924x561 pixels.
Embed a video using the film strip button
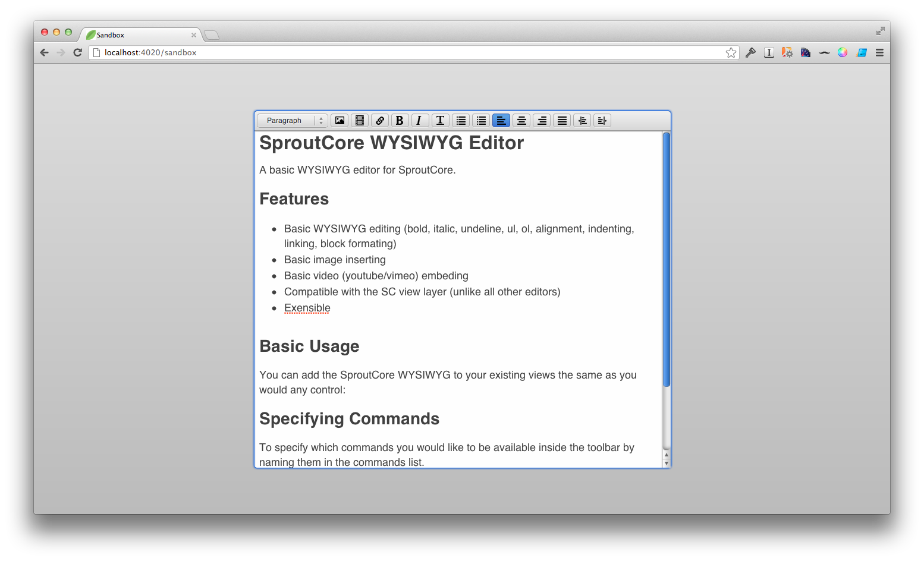coord(360,121)
